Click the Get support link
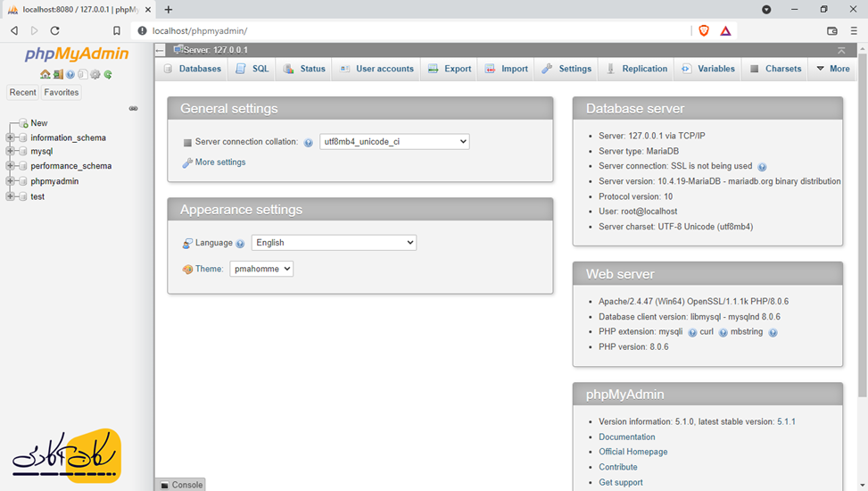Viewport: 868px width, 491px height. pos(621,483)
